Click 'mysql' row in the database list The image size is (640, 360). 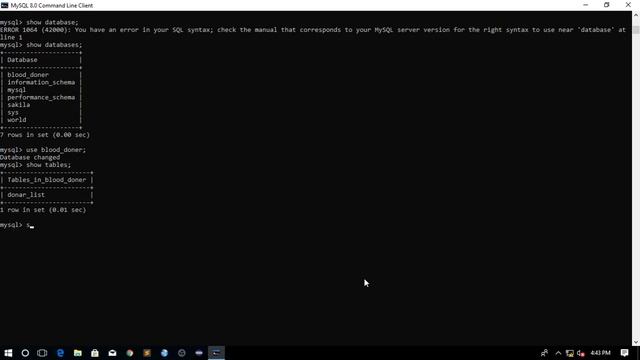(x=16, y=90)
